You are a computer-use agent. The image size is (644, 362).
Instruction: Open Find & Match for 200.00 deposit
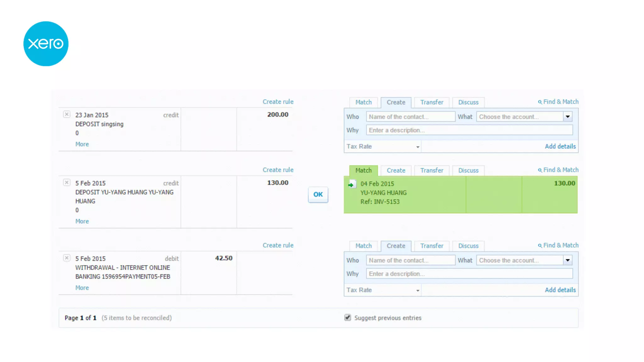[x=558, y=102]
